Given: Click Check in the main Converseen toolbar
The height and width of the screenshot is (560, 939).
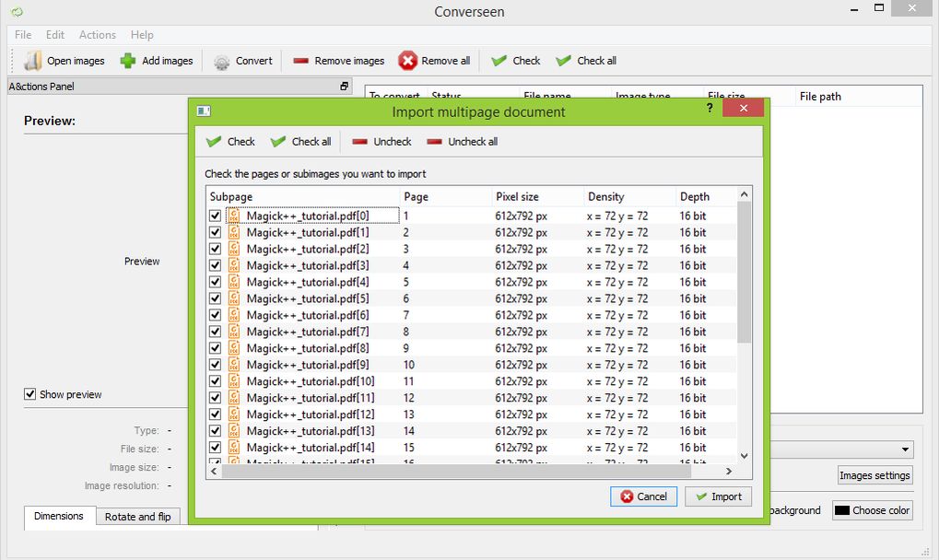Looking at the screenshot, I should 516,61.
